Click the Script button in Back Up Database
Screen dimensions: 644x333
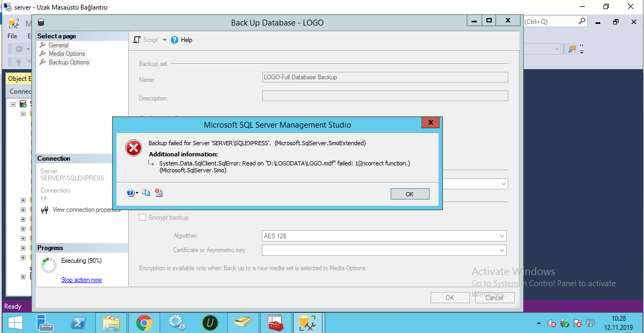click(x=146, y=40)
